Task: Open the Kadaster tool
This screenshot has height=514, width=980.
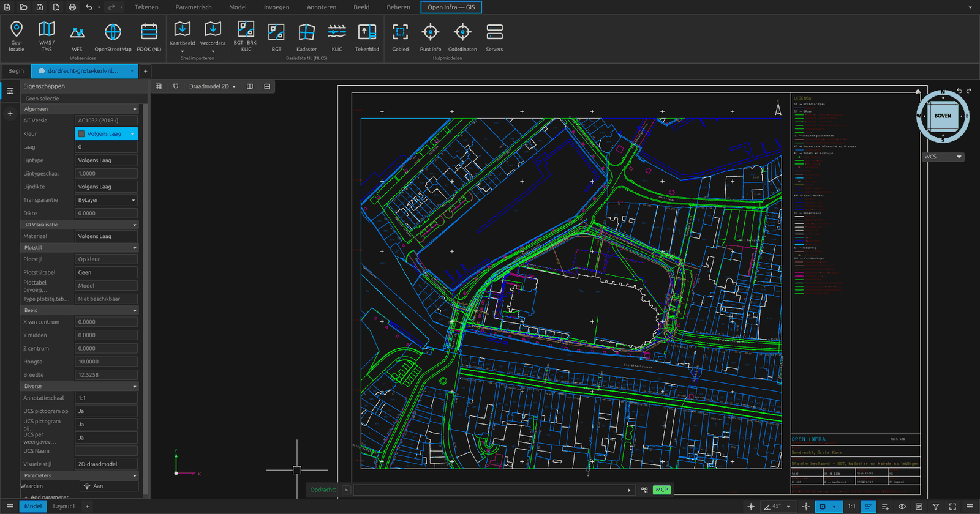Action: coord(306,36)
